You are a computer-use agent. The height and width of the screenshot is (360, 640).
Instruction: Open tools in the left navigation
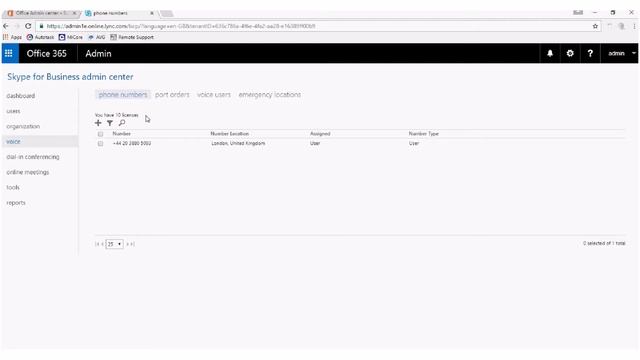(13, 187)
